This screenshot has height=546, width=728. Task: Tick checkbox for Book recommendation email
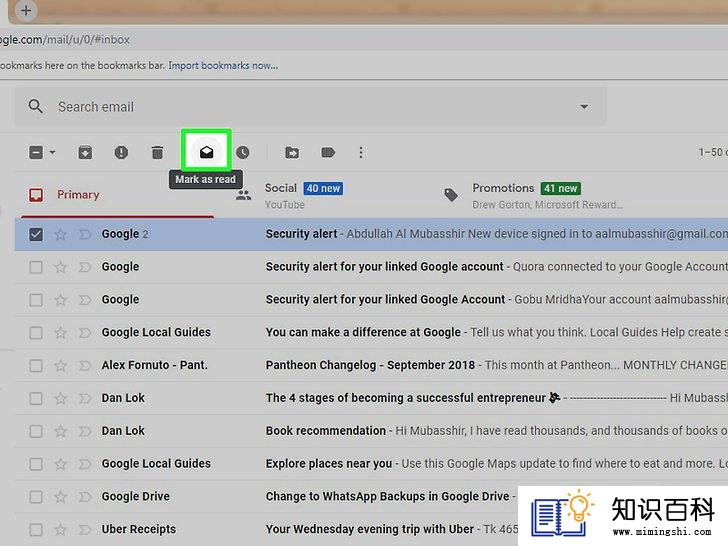pyautogui.click(x=36, y=431)
